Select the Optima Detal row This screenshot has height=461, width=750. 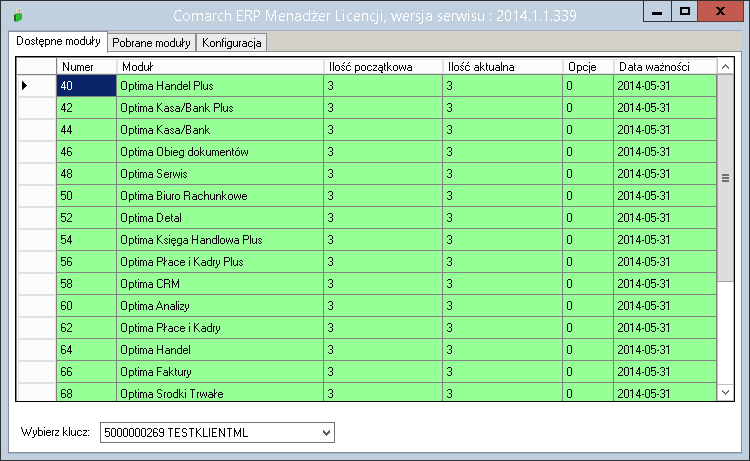pyautogui.click(x=367, y=218)
